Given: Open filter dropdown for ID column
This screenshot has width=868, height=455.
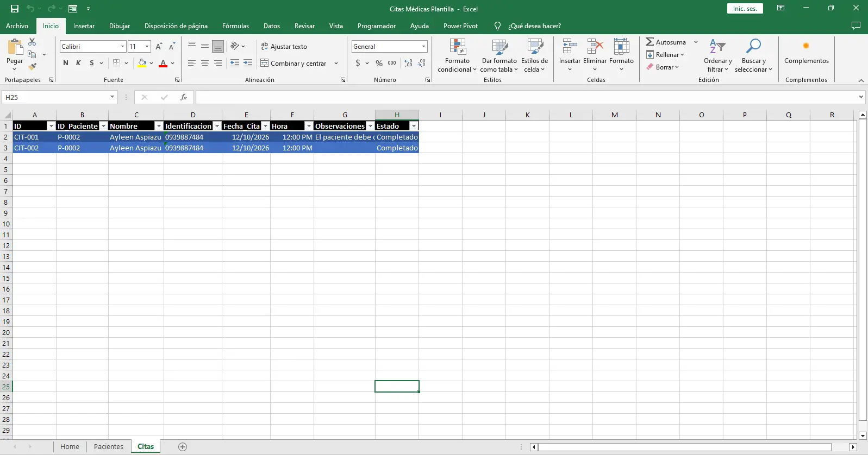Looking at the screenshot, I should click(51, 126).
